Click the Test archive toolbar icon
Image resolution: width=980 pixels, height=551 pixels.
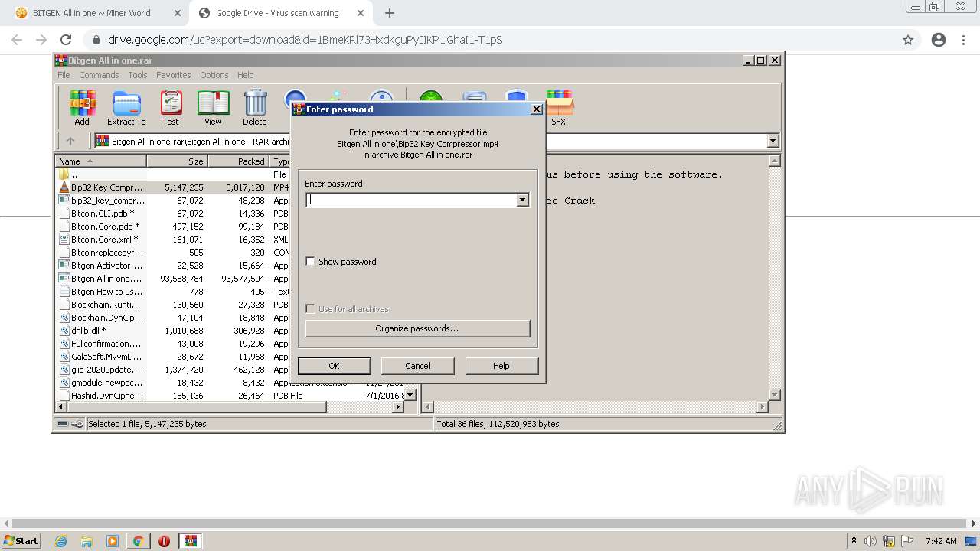tap(171, 108)
